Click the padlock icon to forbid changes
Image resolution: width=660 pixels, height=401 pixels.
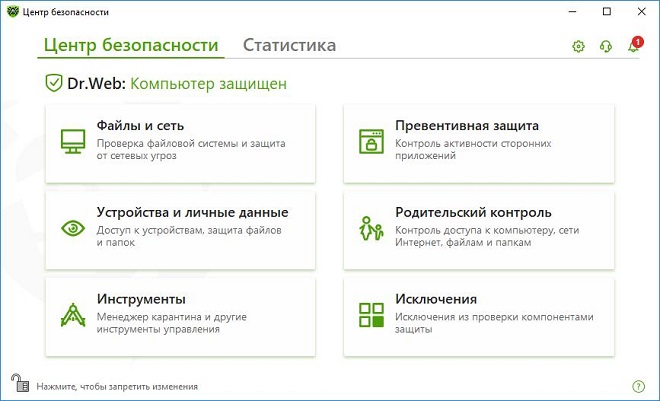click(x=20, y=382)
